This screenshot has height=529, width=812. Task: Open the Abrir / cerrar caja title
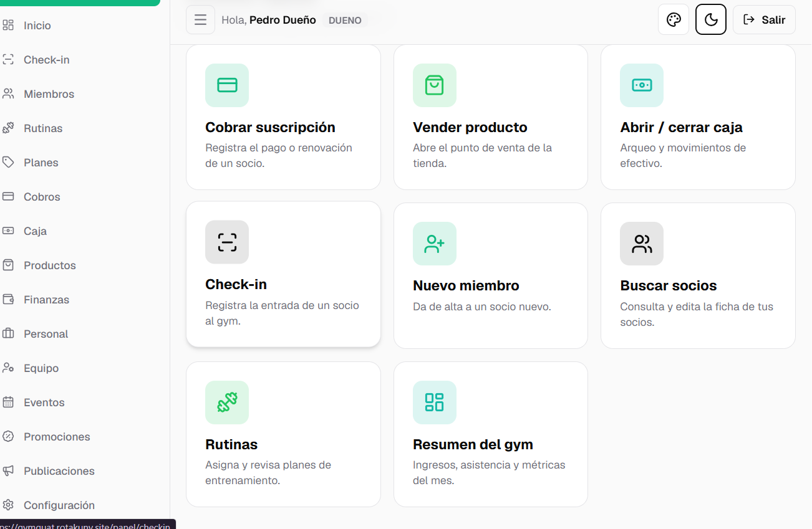(681, 127)
